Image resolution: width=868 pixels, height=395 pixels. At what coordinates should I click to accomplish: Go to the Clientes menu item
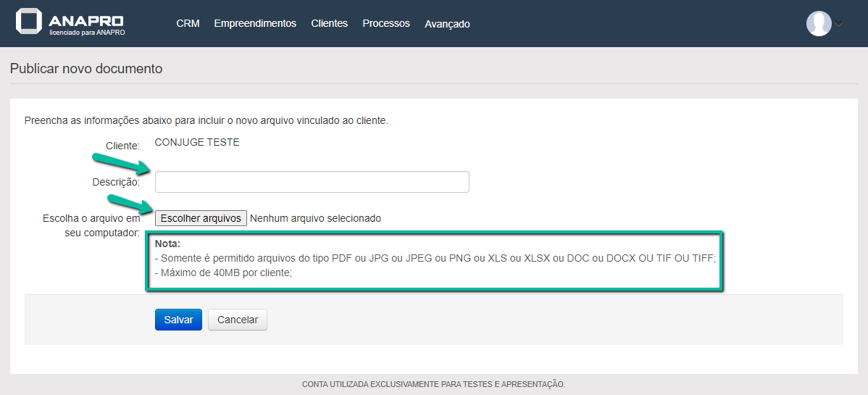coord(329,23)
